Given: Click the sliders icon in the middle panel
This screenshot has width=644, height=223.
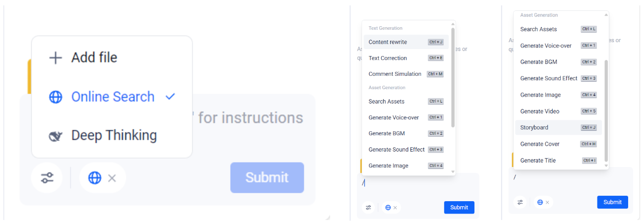Looking at the screenshot, I should pos(368,208).
